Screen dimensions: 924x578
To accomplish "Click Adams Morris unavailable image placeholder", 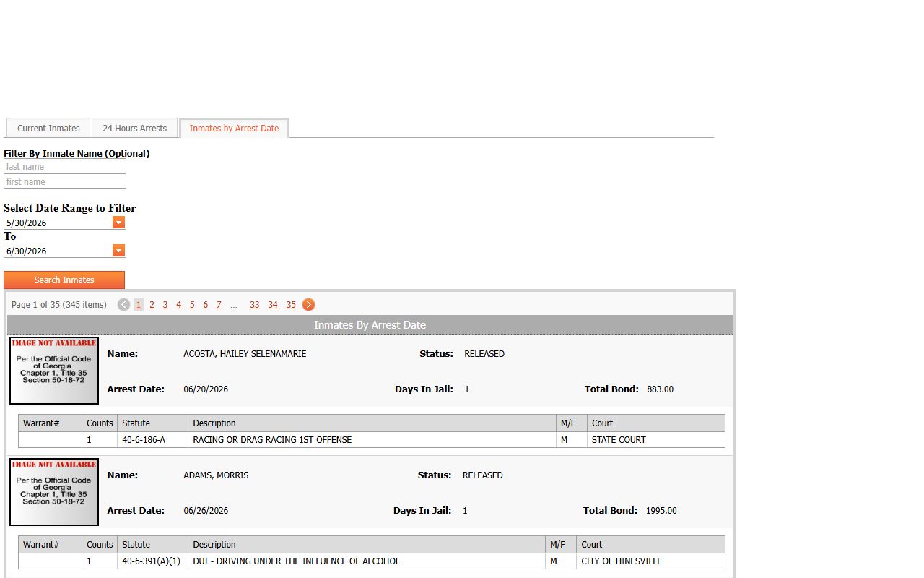I will point(54,492).
